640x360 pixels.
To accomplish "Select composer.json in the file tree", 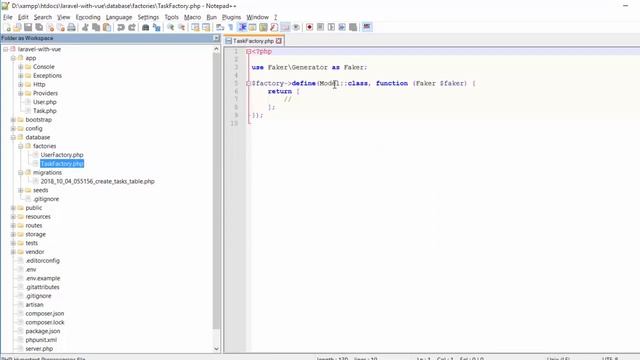I will tap(44, 313).
